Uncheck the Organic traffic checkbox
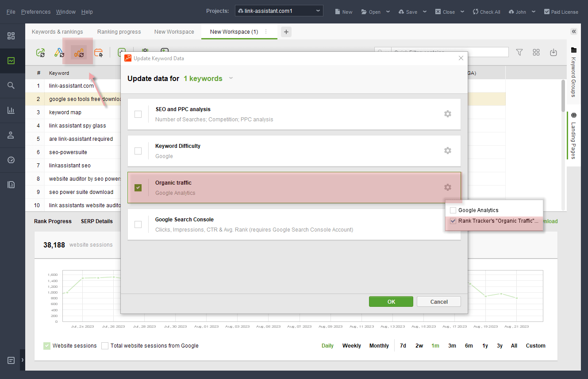 [x=138, y=188]
